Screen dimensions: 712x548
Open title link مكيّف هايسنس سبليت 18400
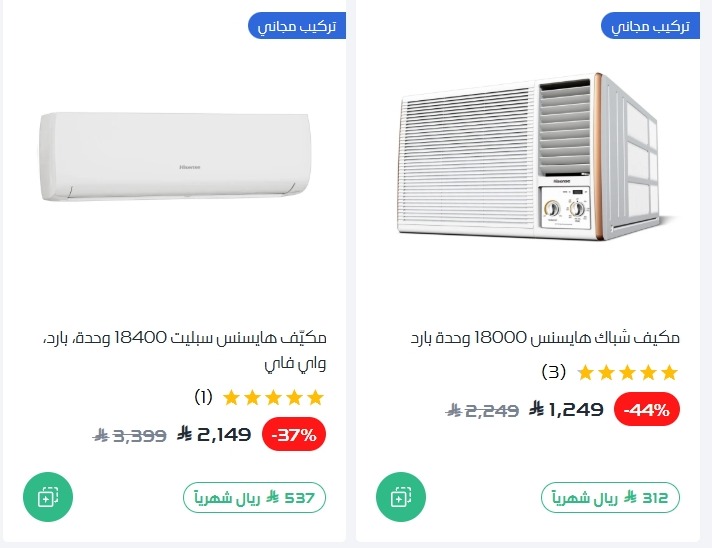point(187,349)
